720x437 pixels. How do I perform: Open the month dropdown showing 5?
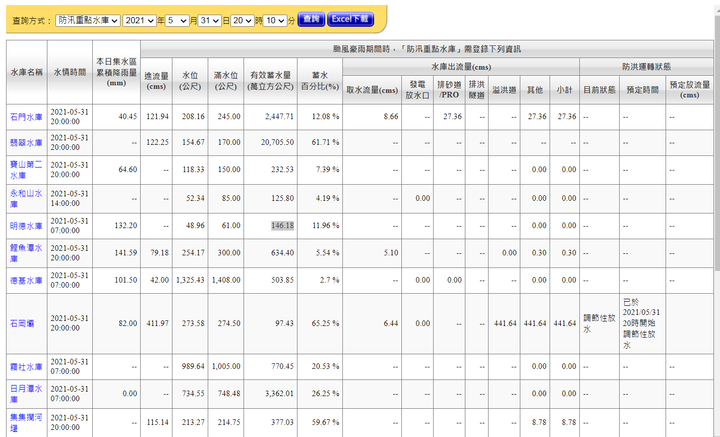(x=177, y=20)
